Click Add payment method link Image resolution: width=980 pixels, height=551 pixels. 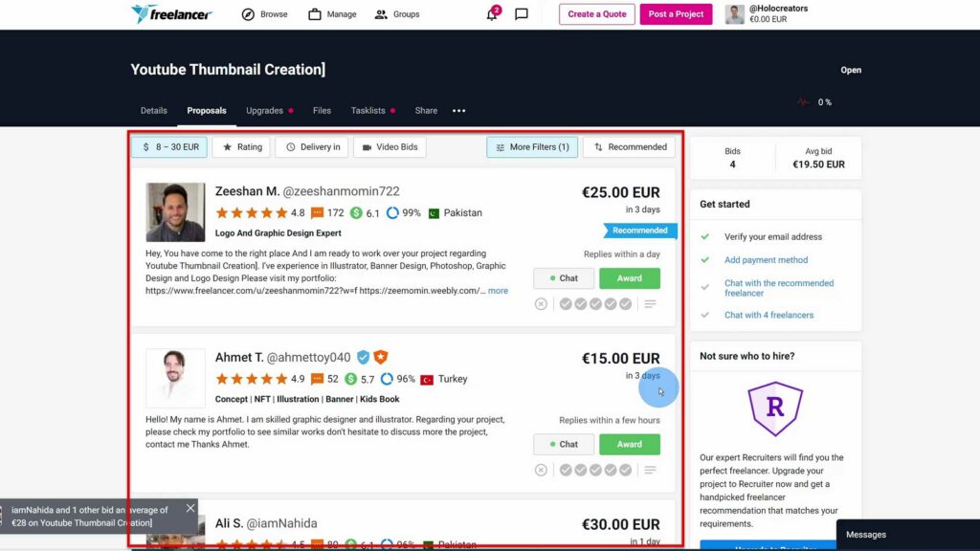click(x=766, y=260)
